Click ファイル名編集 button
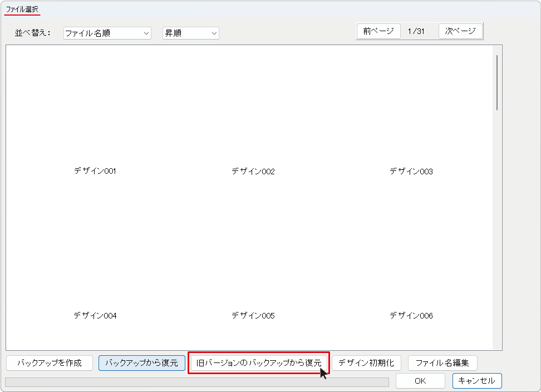Screen dimensions: 541x392 pos(442,363)
